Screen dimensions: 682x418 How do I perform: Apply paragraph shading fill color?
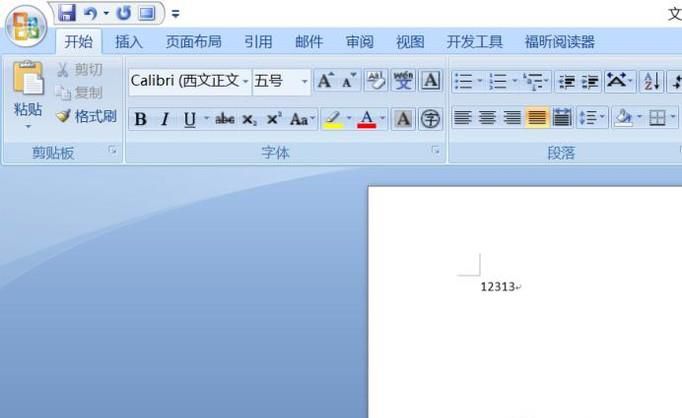(623, 117)
